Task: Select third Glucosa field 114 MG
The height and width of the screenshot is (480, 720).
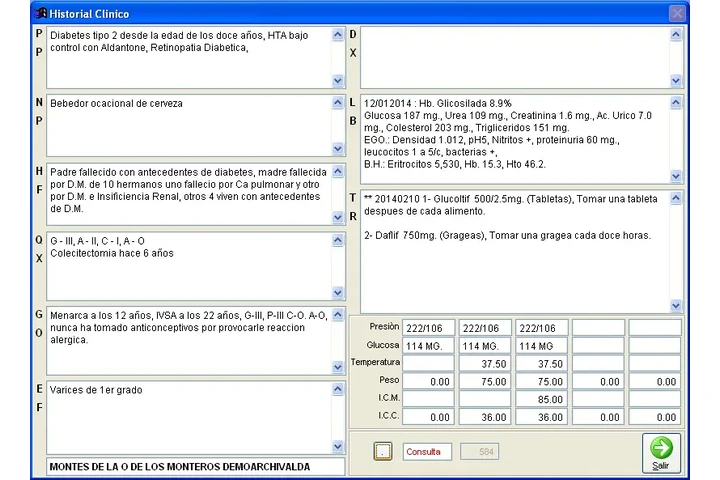Action: coord(541,345)
